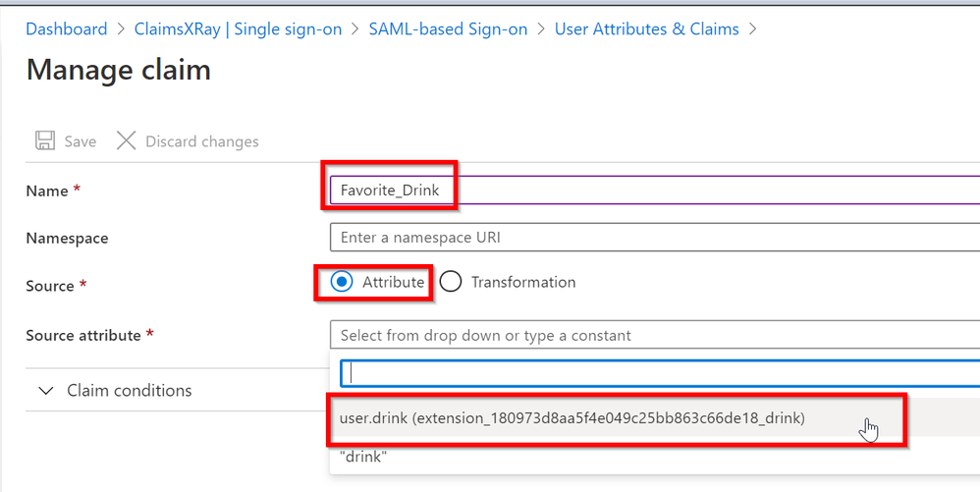Click the Attribute radio label text
980x492 pixels.
[393, 282]
